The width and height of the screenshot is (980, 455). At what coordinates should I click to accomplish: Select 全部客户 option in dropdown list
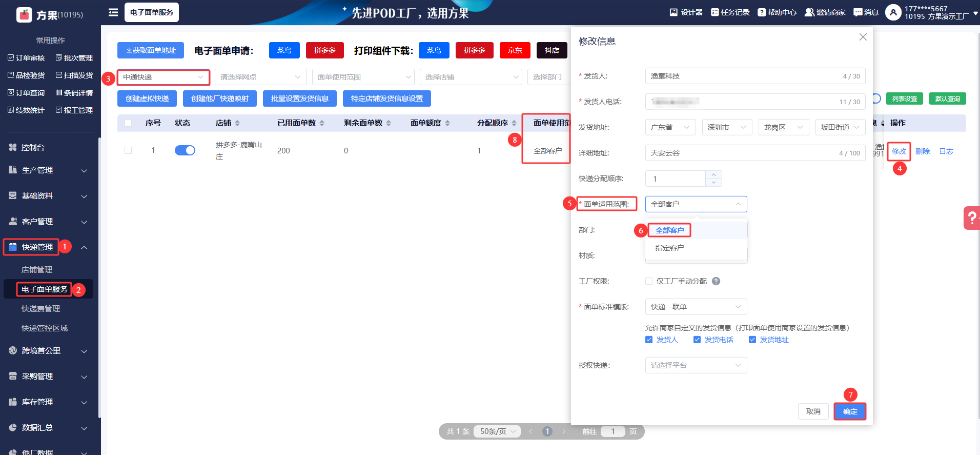[x=696, y=230]
